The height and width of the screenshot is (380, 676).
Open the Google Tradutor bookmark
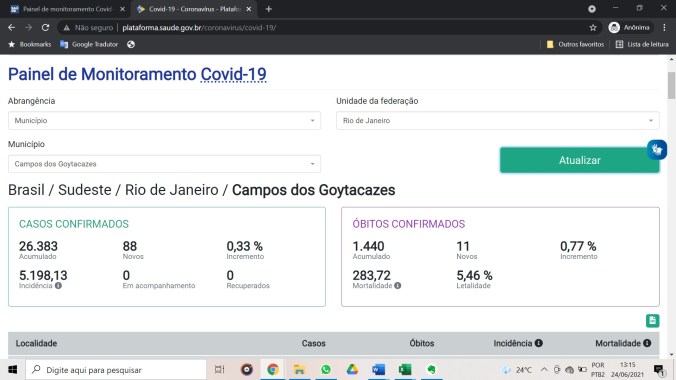[x=89, y=44]
